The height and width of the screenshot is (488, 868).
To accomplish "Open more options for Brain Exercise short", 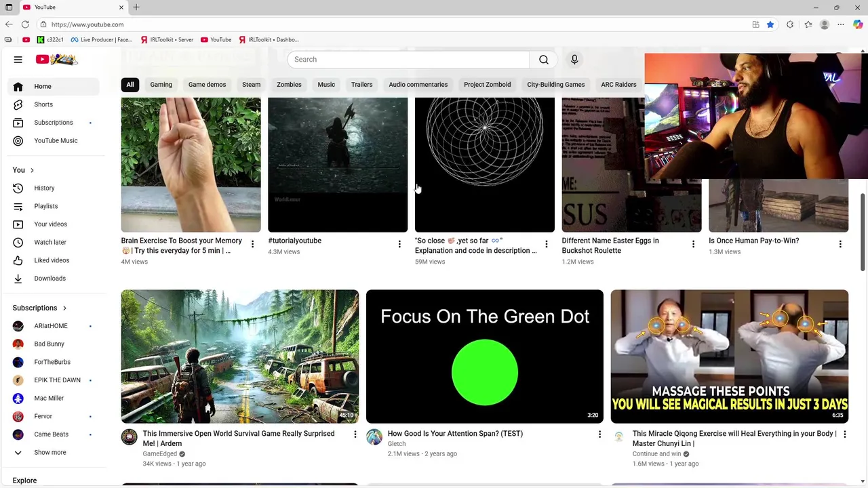I will 252,244.
